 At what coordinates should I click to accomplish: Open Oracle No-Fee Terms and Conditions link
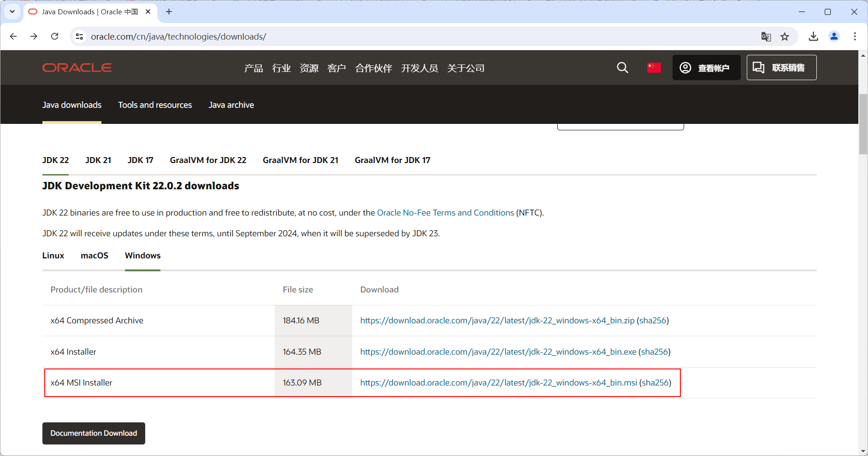click(x=445, y=213)
